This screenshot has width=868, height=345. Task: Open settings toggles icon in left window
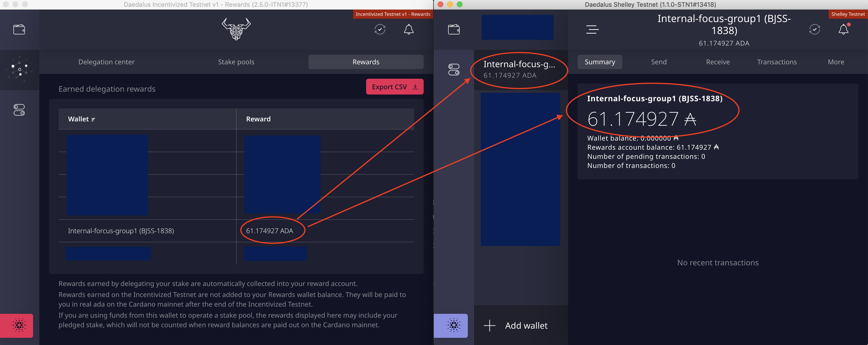pyautogui.click(x=19, y=110)
